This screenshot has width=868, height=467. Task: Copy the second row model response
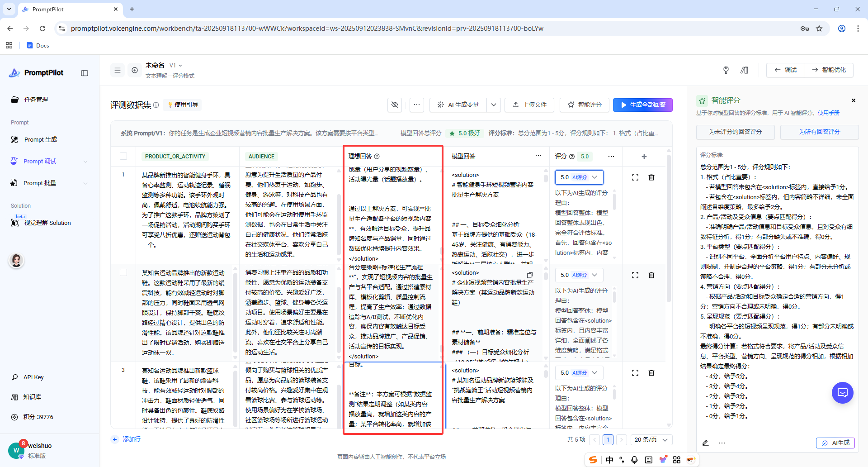[x=530, y=275]
